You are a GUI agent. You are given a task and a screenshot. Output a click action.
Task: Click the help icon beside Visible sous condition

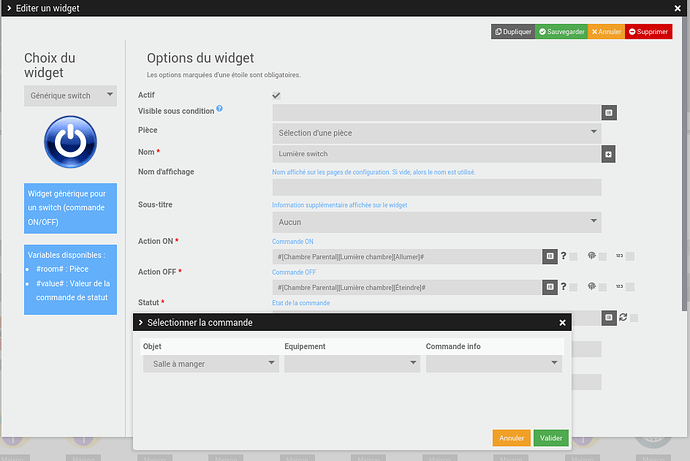[220, 108]
